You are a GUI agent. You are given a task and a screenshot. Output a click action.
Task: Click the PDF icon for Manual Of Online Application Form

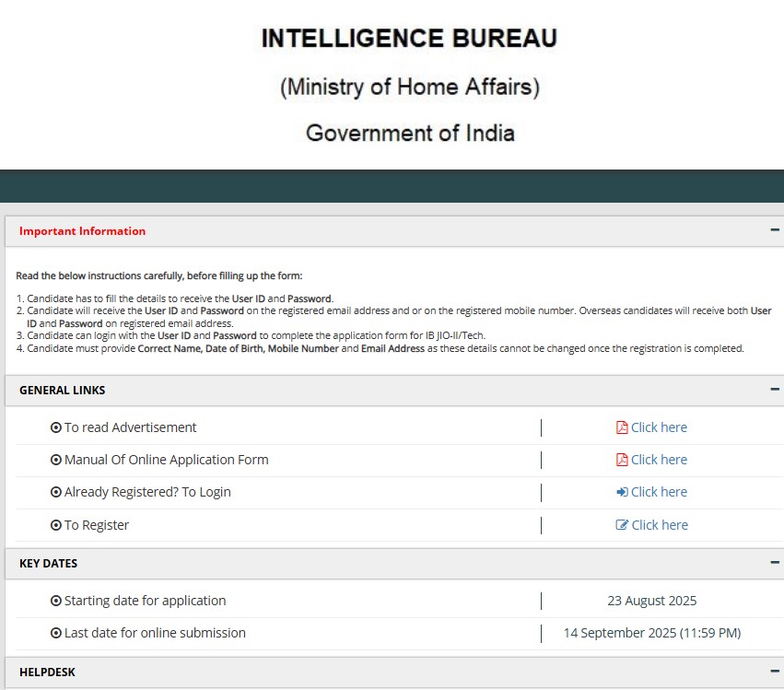(x=622, y=460)
